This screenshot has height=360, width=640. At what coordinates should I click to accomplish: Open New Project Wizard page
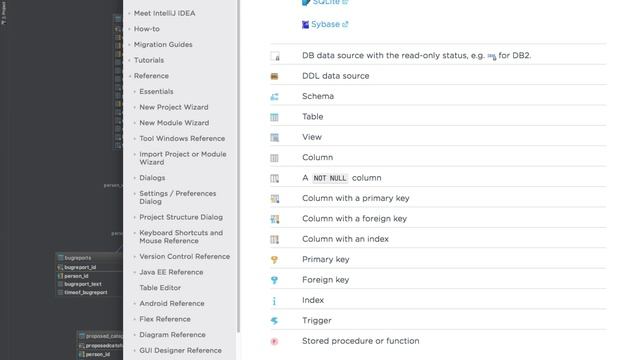coord(174,107)
